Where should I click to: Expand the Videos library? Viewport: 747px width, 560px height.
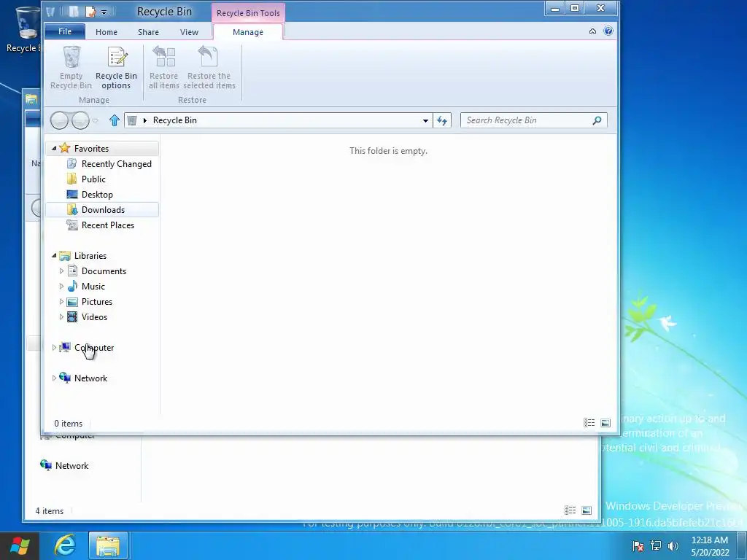61,316
